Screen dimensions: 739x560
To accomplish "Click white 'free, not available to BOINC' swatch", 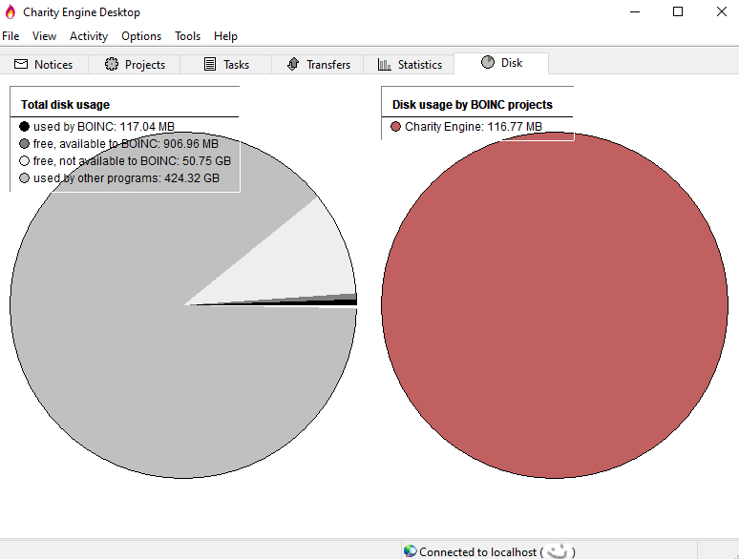I will [x=25, y=161].
